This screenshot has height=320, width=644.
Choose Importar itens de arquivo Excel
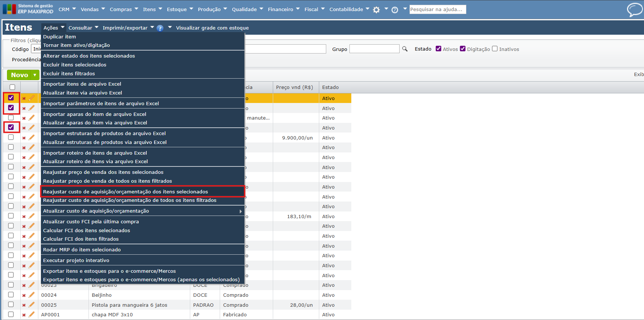(x=82, y=84)
